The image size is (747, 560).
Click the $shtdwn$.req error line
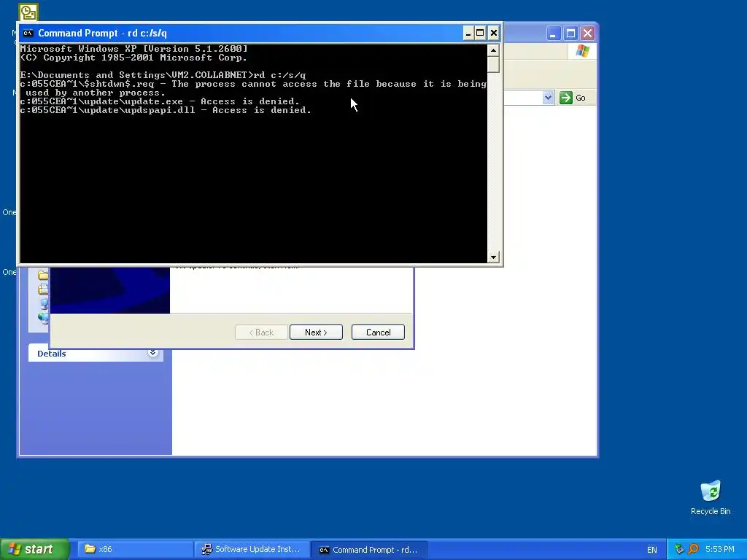(x=253, y=88)
